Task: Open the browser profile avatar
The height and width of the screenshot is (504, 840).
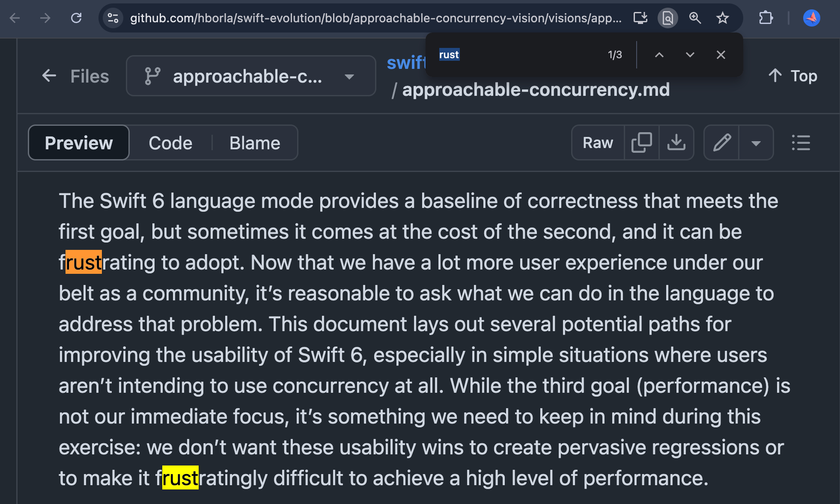Action: pyautogui.click(x=811, y=18)
